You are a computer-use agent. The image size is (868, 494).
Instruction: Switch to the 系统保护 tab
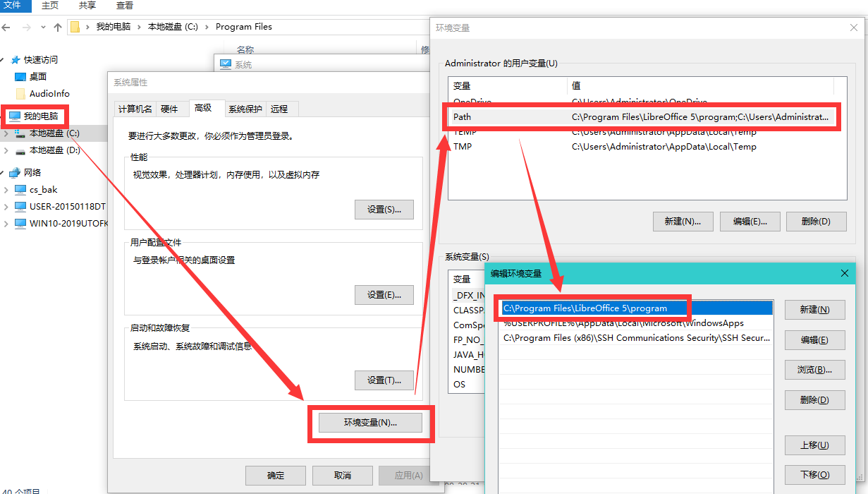coord(245,109)
